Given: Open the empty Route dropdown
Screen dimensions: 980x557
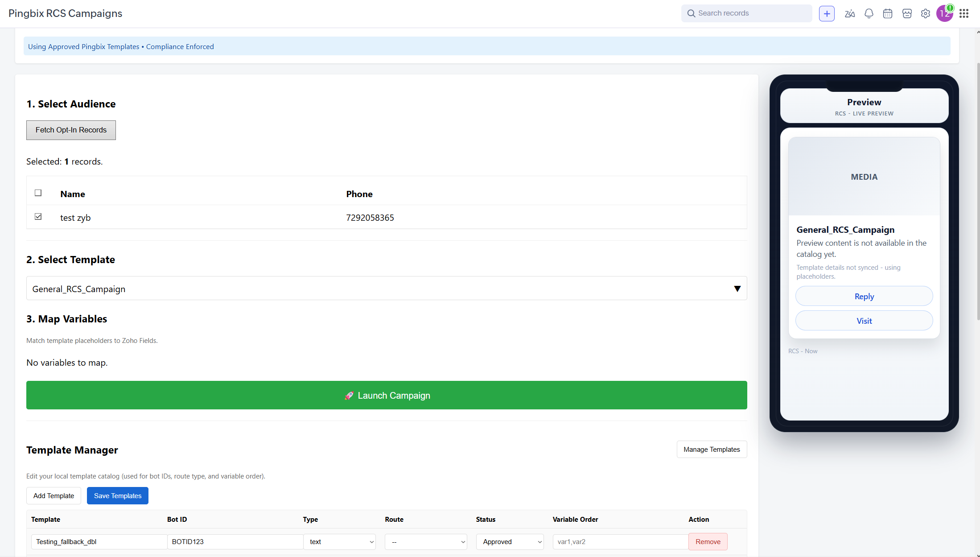Looking at the screenshot, I should point(426,542).
